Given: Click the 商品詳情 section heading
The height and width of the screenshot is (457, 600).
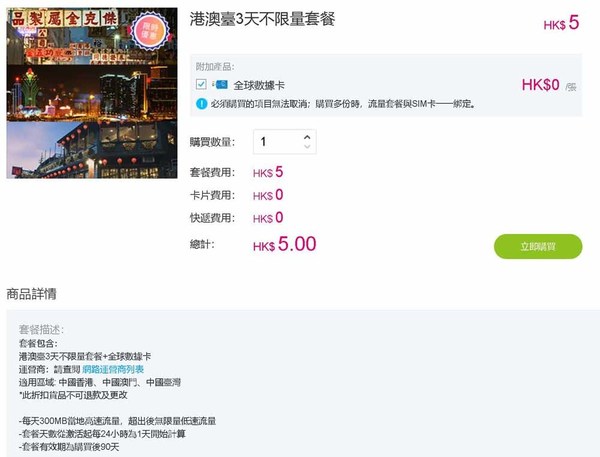Looking at the screenshot, I should point(31,294).
